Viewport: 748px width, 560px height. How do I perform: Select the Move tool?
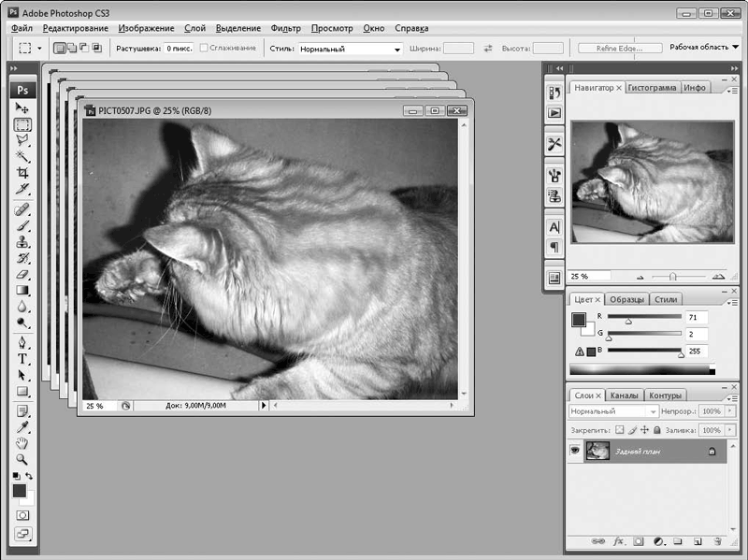[x=22, y=108]
